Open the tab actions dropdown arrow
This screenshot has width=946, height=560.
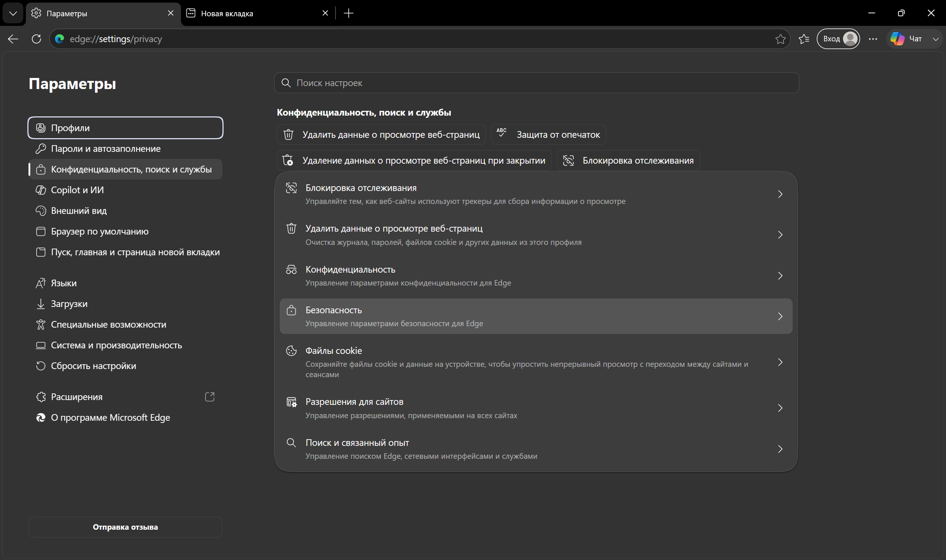13,13
